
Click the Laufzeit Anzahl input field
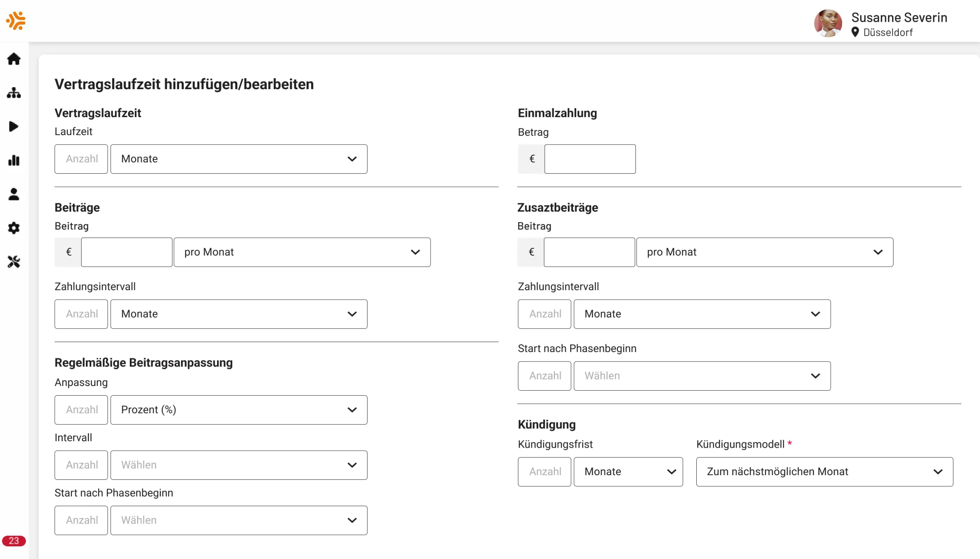click(x=81, y=159)
